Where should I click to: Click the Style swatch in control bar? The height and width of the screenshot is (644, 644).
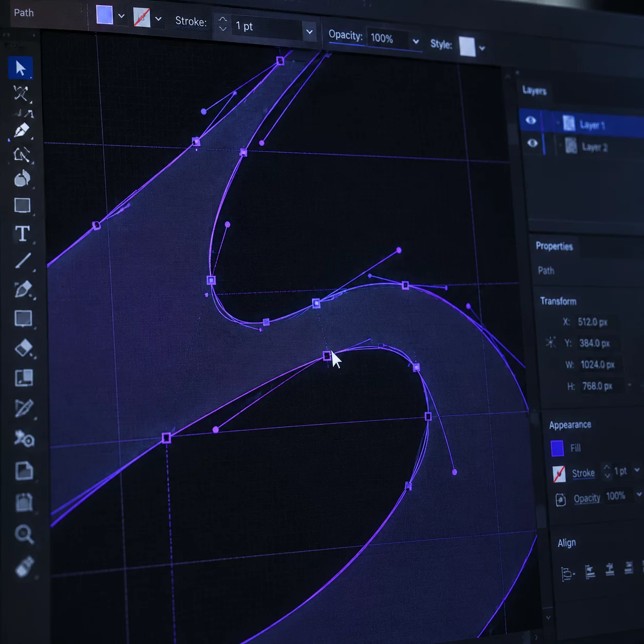pyautogui.click(x=467, y=47)
